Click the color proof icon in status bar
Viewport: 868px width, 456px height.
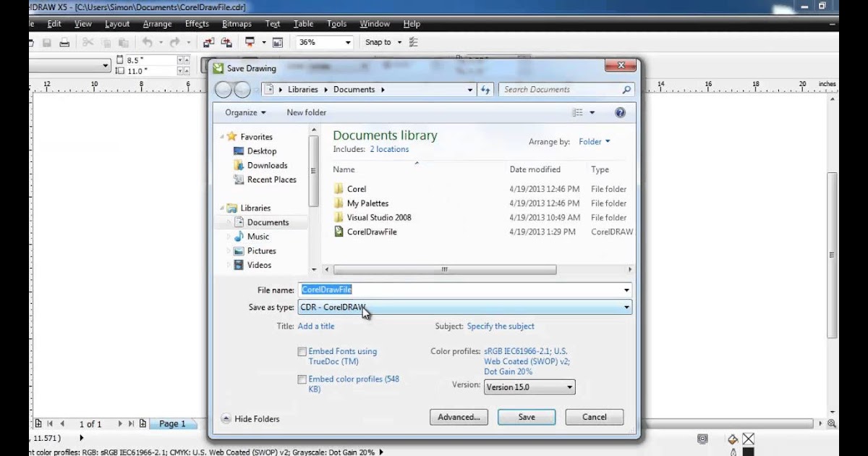702,439
